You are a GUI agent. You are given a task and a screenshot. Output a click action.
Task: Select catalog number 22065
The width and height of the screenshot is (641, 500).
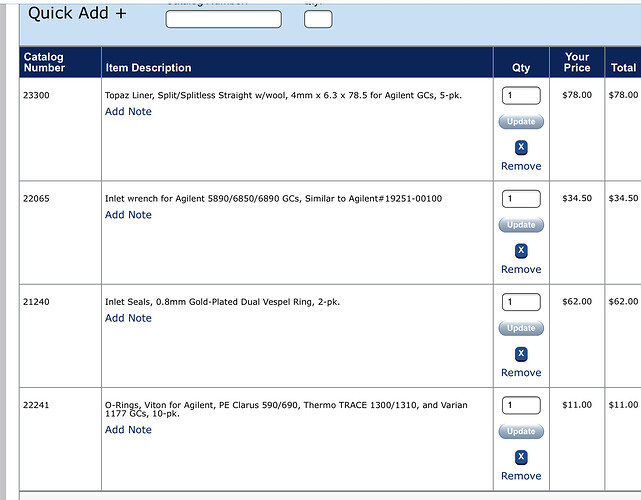pyautogui.click(x=36, y=199)
